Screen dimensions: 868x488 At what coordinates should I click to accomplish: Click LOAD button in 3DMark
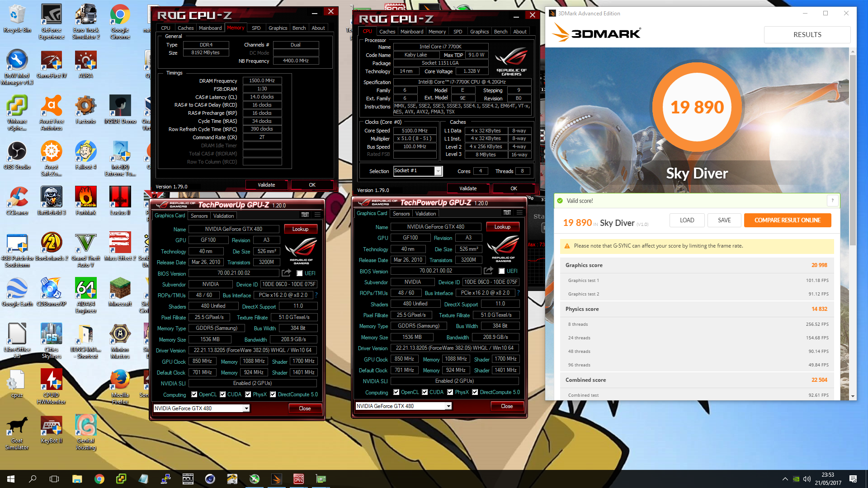tap(687, 220)
